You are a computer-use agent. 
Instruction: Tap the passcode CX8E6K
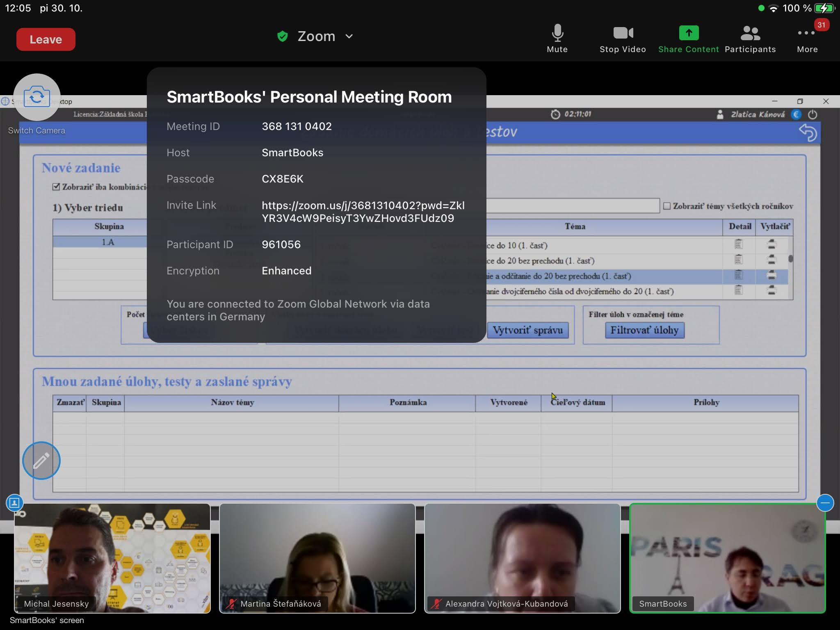click(283, 179)
